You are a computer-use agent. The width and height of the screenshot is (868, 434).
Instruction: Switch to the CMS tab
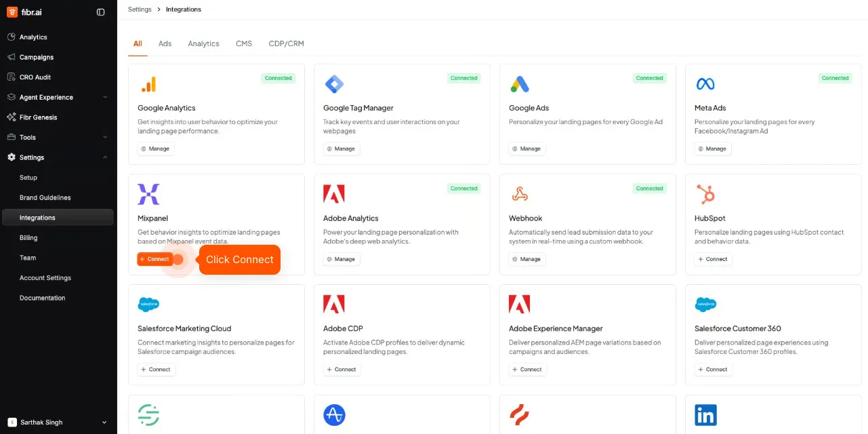pos(244,43)
